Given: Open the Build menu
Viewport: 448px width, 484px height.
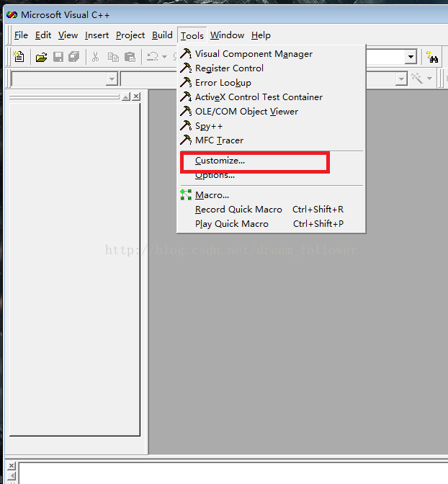Looking at the screenshot, I should pos(162,35).
